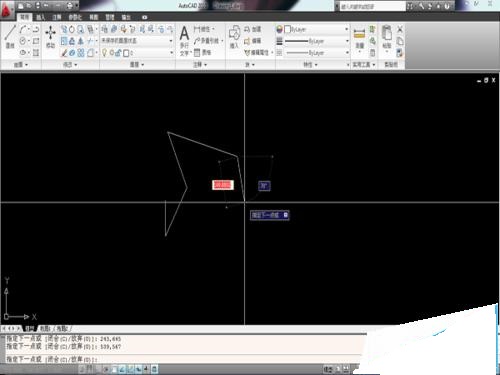Click the info center search box
Image resolution: width=500 pixels, height=375 pixels.
tap(373, 6)
